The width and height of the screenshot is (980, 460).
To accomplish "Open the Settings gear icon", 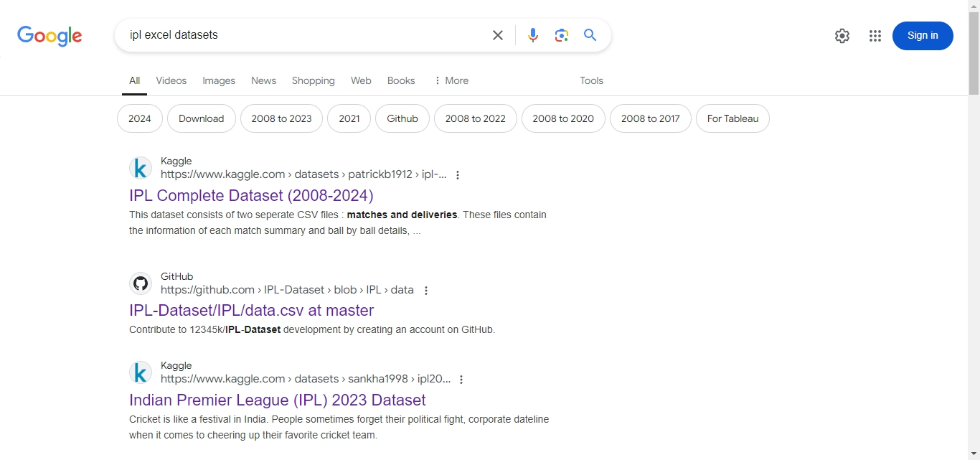I will pos(842,36).
